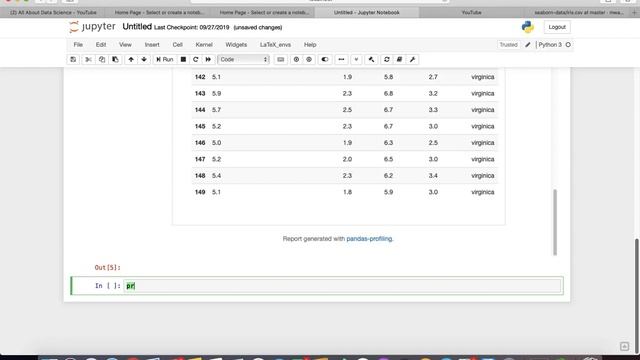Open the Edit menu
Screen dimensions: 640x360
(x=101, y=45)
